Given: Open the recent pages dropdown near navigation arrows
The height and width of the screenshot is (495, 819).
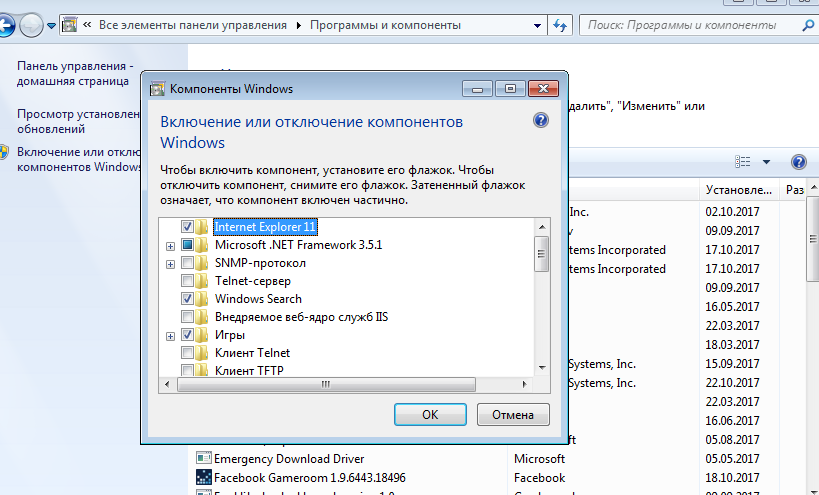Looking at the screenshot, I should [51, 26].
